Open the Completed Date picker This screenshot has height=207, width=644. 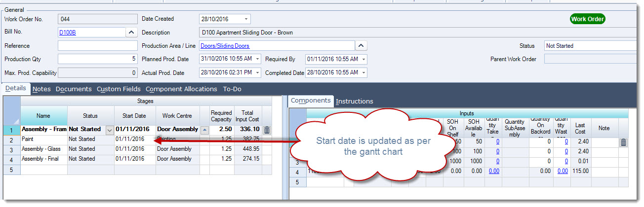point(364,73)
